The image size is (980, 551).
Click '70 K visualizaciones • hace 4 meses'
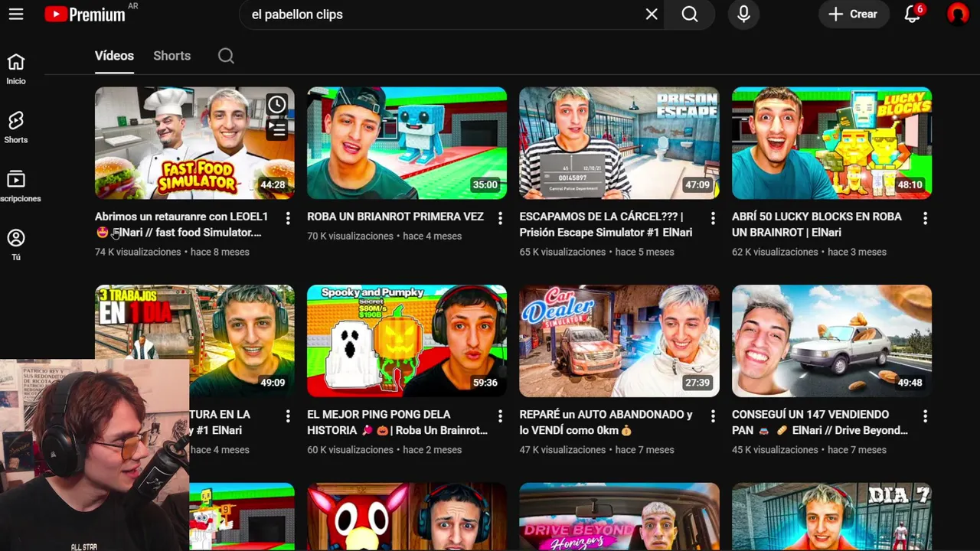click(384, 236)
